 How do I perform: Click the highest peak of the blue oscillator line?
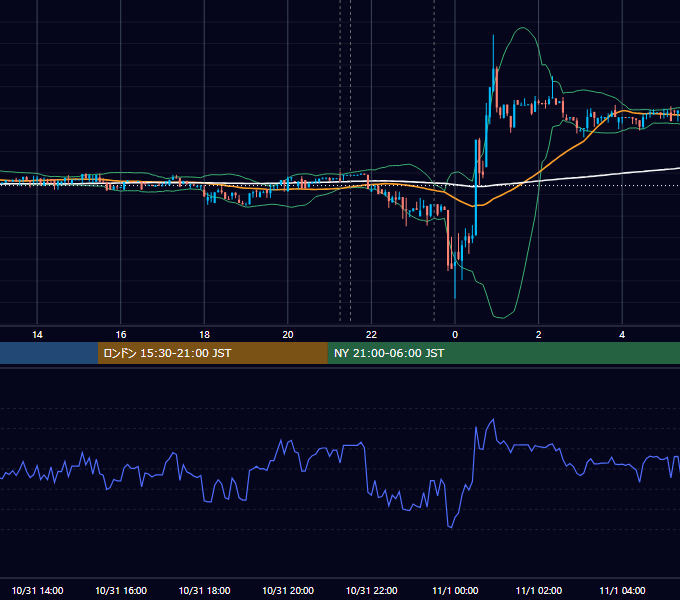tap(493, 419)
